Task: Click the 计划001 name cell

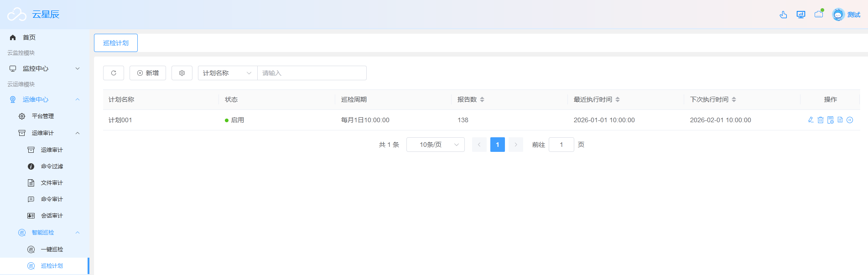Action: (x=120, y=120)
